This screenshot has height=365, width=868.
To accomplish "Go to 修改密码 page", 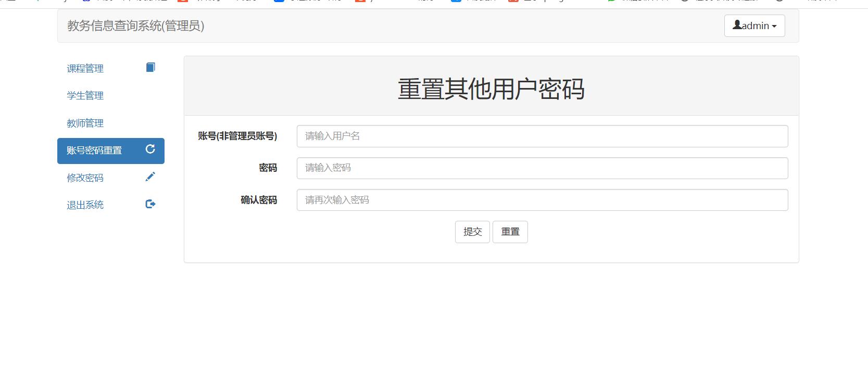I will 111,178.
